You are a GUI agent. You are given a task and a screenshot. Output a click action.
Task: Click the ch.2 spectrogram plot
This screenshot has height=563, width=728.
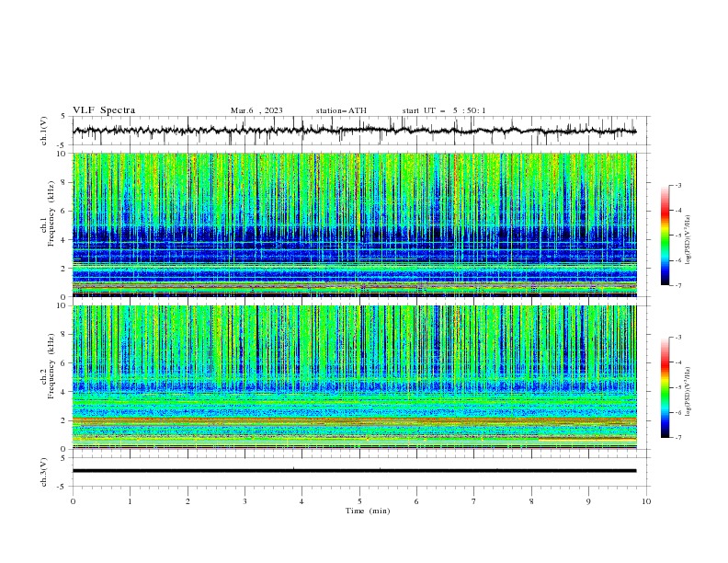coord(355,377)
